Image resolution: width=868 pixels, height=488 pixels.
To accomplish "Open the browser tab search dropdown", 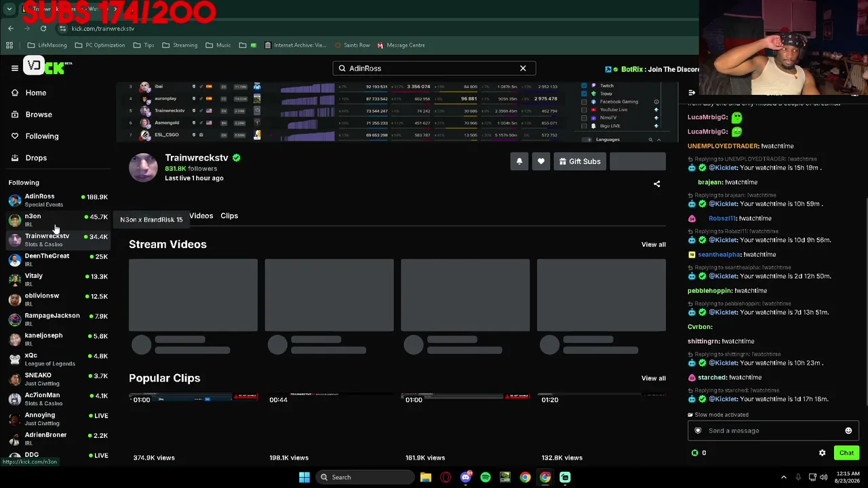I will (9, 9).
